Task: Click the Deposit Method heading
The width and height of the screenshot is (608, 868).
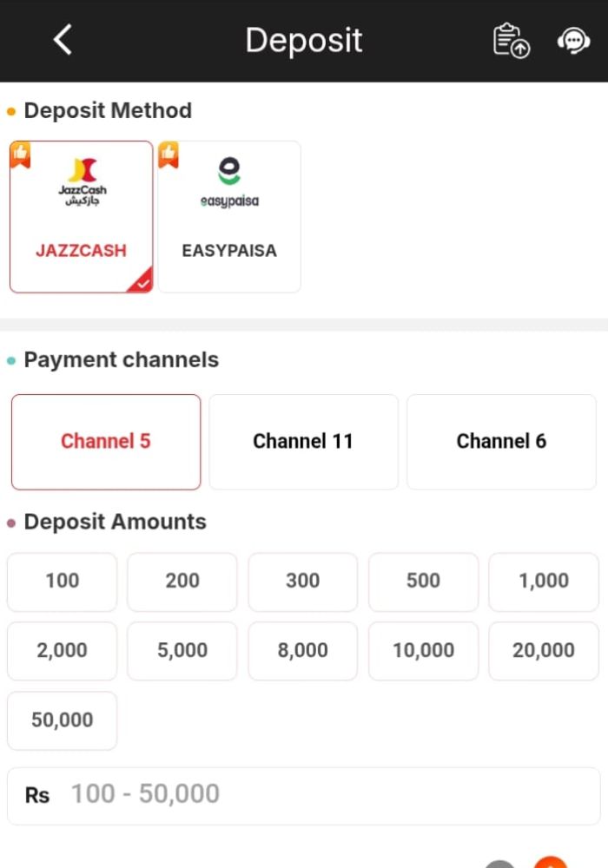Action: pyautogui.click(x=108, y=111)
